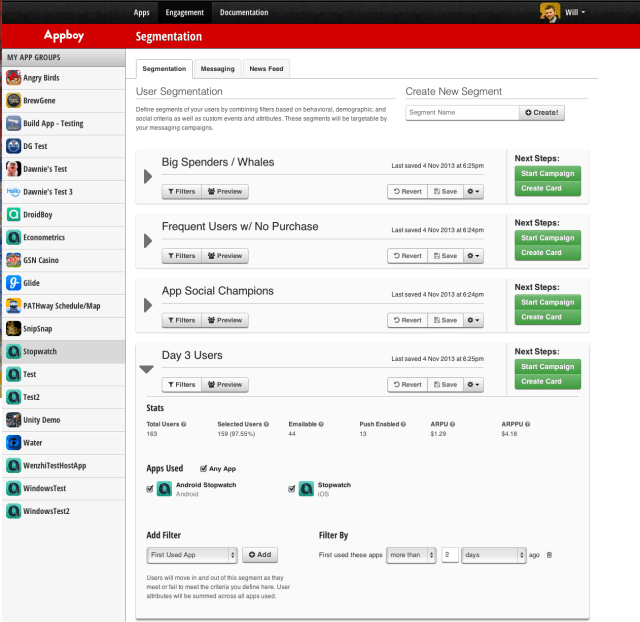Open the Water app icon
The height and width of the screenshot is (622, 640).
point(13,442)
